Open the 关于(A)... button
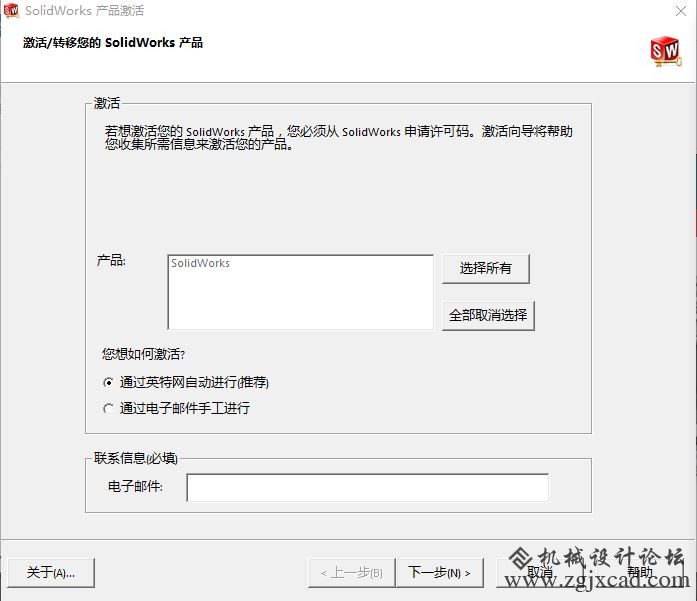The height and width of the screenshot is (601, 697). pos(51,573)
